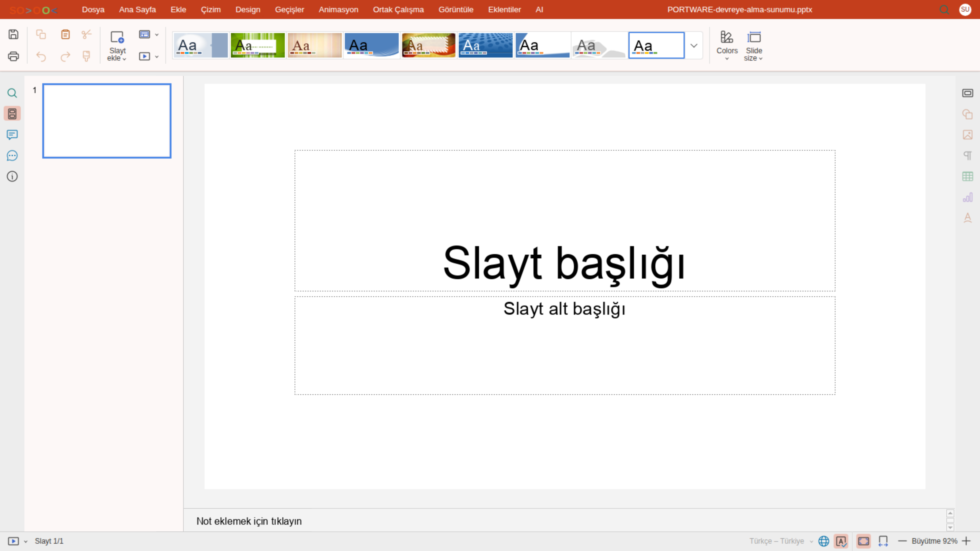Open the Ortak Çalışma tab
980x551 pixels.
[398, 9]
